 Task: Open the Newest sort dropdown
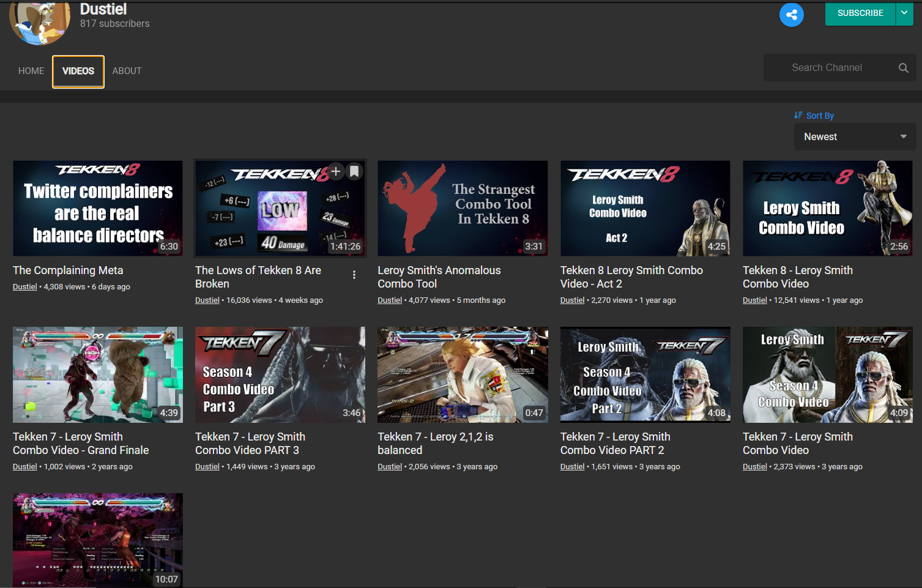point(855,137)
